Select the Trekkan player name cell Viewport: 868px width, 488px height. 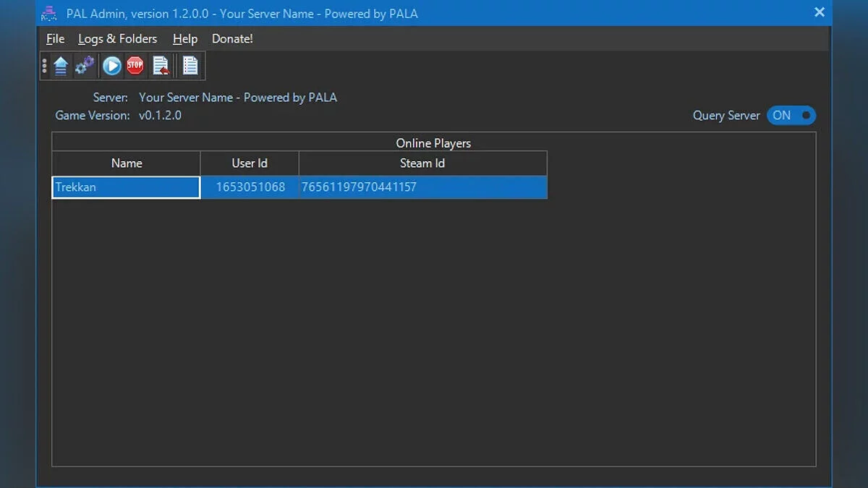(126, 187)
